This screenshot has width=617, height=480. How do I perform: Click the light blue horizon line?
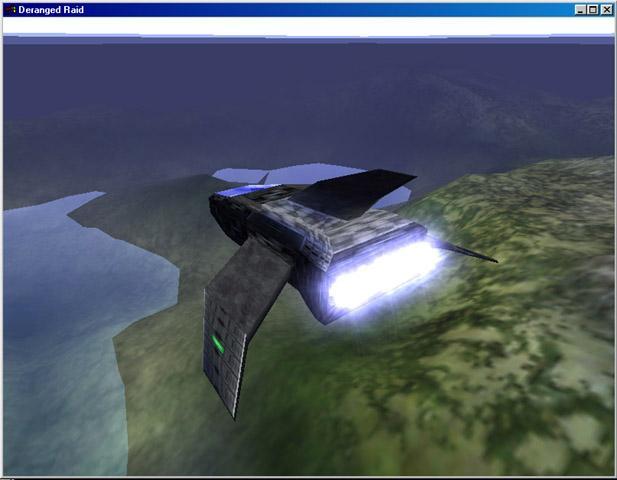point(308,37)
